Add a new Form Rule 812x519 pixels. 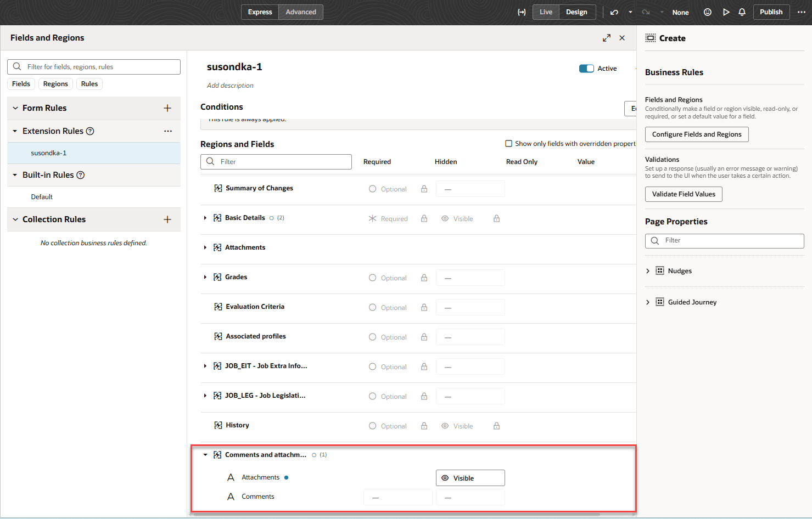[167, 108]
